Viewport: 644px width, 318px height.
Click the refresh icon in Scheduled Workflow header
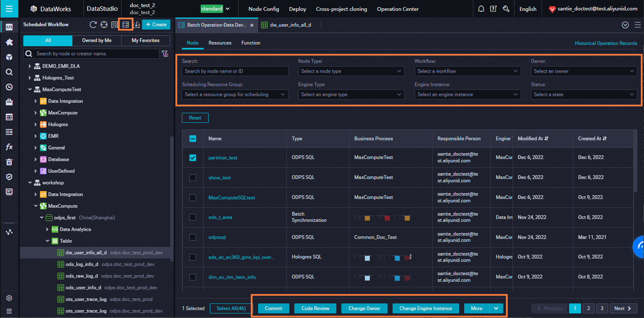click(93, 25)
